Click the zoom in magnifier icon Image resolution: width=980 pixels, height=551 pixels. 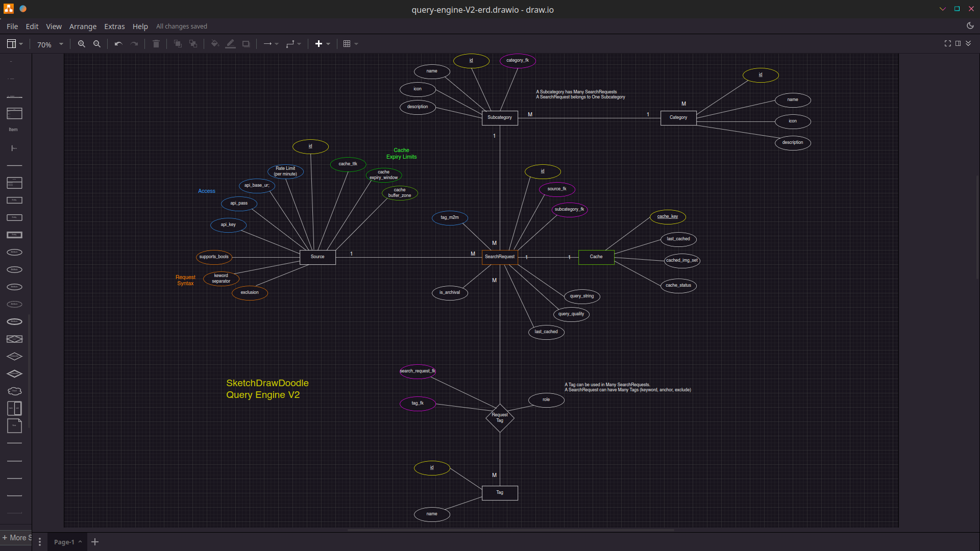(81, 44)
